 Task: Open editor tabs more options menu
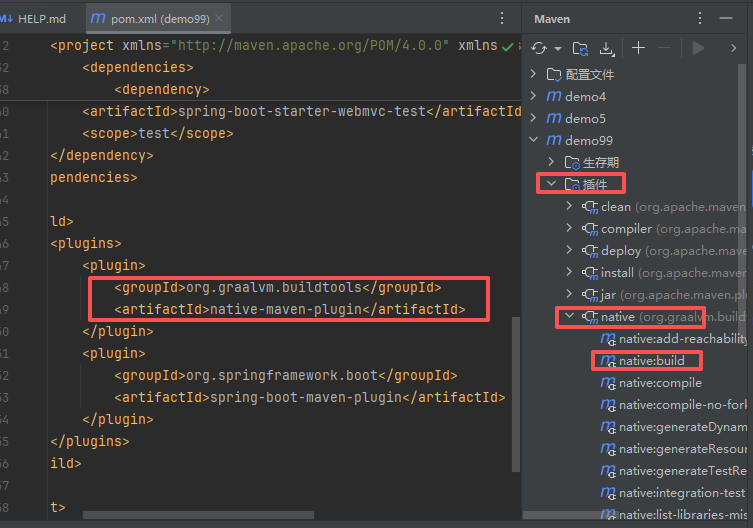pos(502,18)
